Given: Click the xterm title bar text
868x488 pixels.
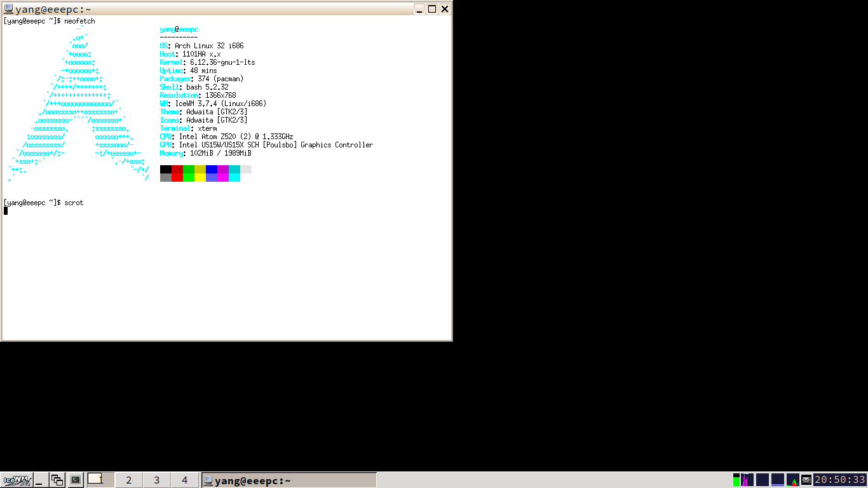Looking at the screenshot, I should (53, 9).
